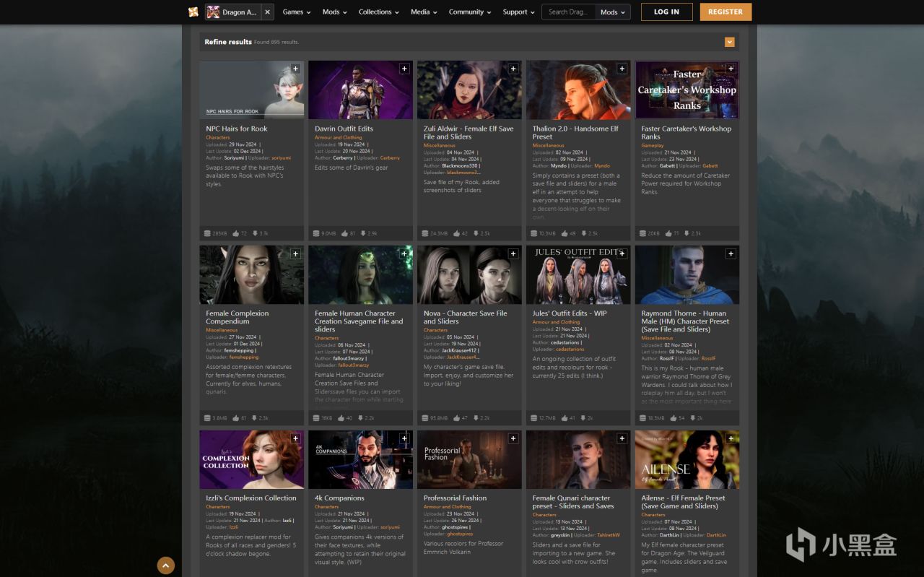Click endorsements thumb icon on Thalion 2.0 card
The height and width of the screenshot is (577, 924).
564,233
